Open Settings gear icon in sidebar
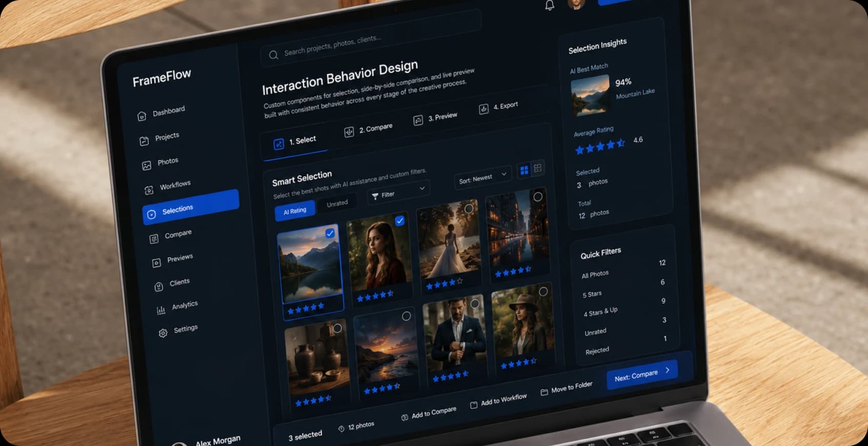868x446 pixels. click(163, 333)
